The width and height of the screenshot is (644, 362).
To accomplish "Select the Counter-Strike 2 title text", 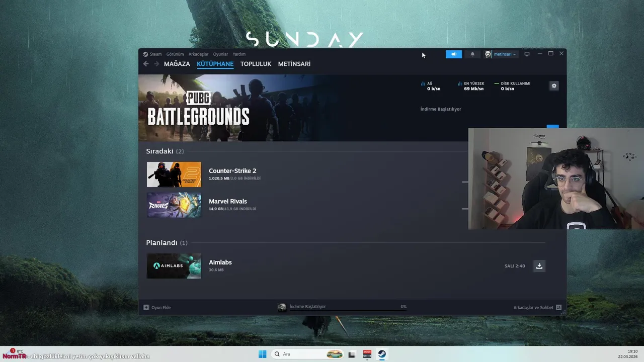I will click(232, 171).
